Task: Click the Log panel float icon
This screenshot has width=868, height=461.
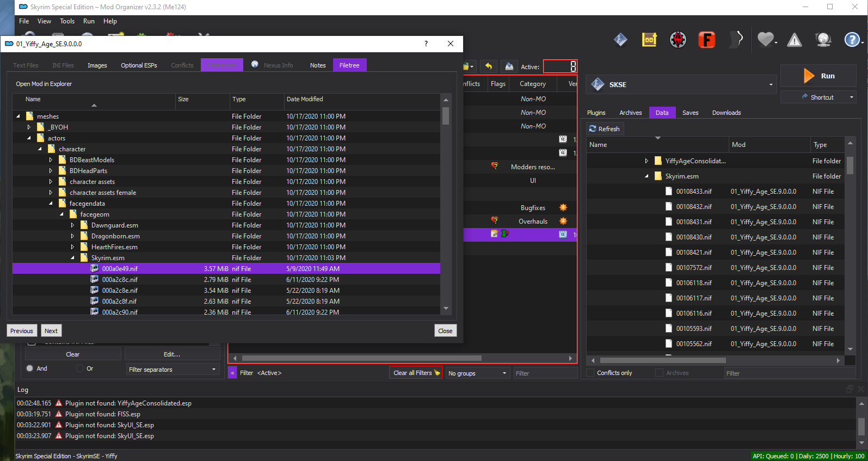Action: point(849,389)
